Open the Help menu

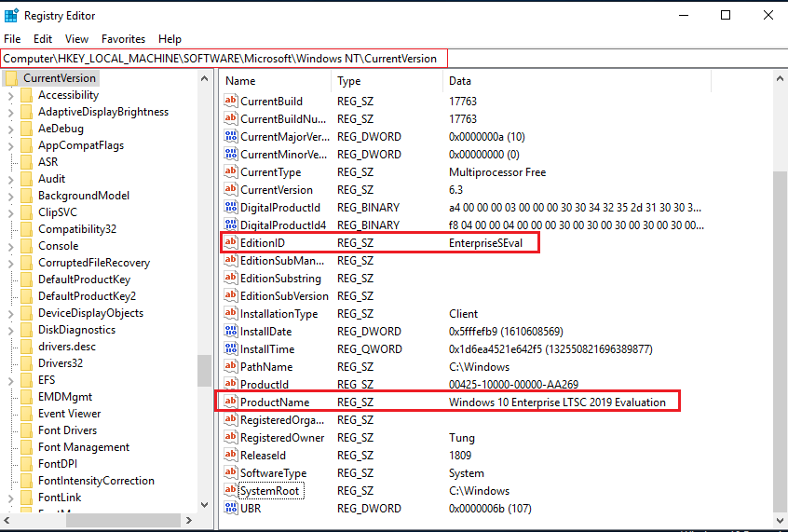tap(170, 39)
